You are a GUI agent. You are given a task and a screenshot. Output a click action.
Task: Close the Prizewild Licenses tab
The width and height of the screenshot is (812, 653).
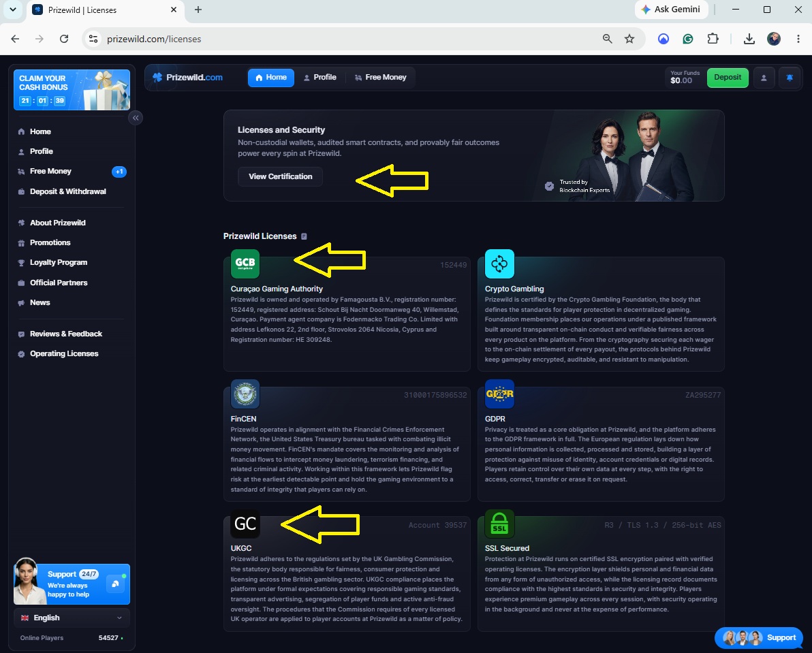click(x=174, y=10)
